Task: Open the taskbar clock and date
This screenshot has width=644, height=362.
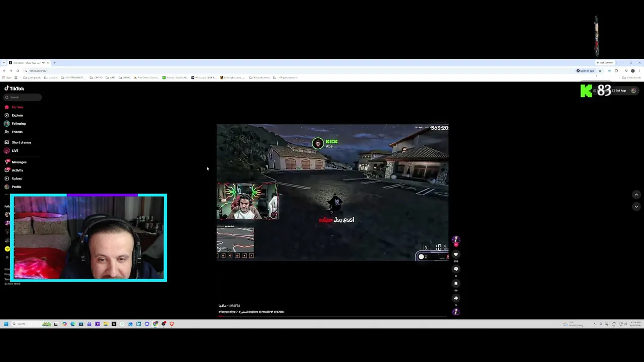Action: [635, 324]
